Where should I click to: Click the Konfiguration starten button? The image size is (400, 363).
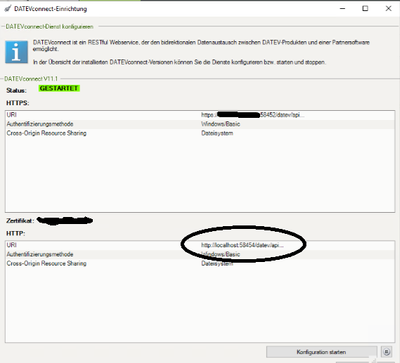coord(321,352)
